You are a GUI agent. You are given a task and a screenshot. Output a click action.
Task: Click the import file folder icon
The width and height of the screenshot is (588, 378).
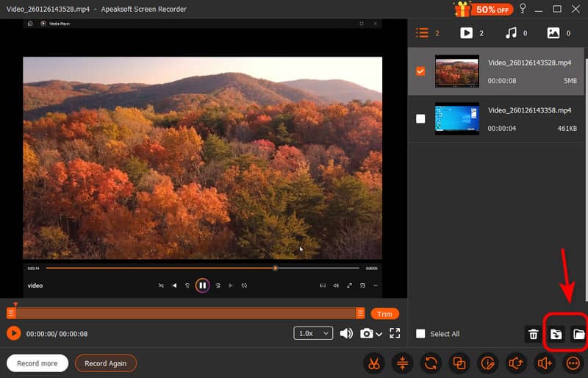pos(556,335)
